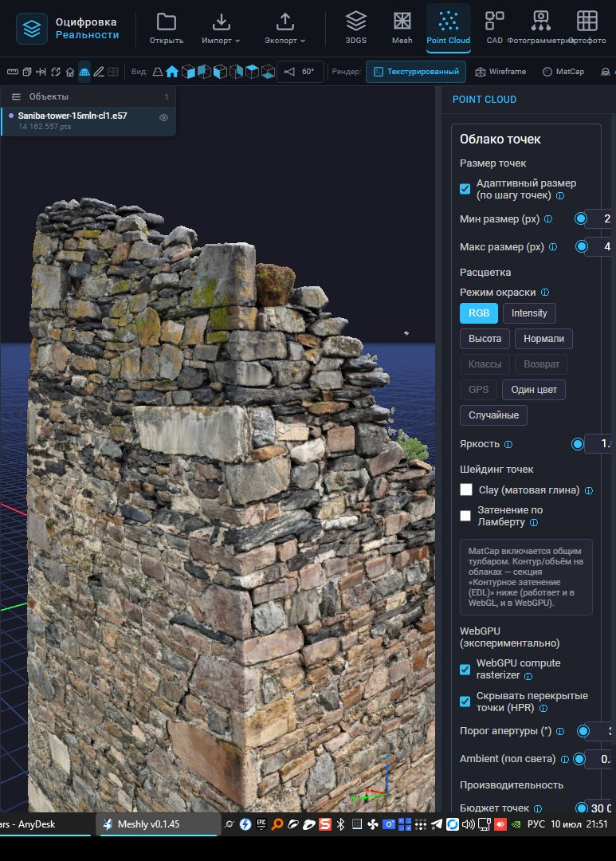Click the Оцифровка Реальности logo
Viewport: 616px width, 861px height.
[x=68, y=28]
